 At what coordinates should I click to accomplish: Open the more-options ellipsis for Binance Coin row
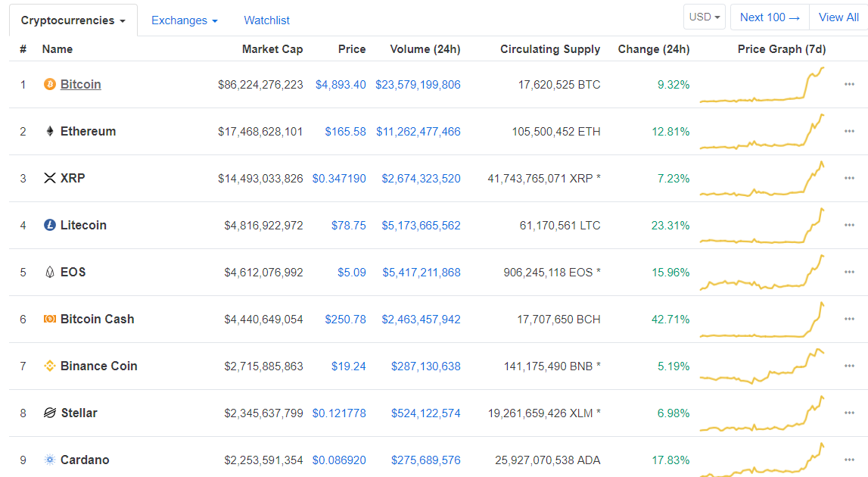pyautogui.click(x=849, y=366)
